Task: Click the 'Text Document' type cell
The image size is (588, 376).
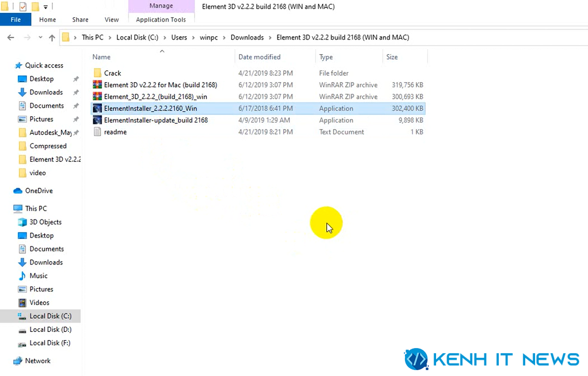Action: coord(341,132)
